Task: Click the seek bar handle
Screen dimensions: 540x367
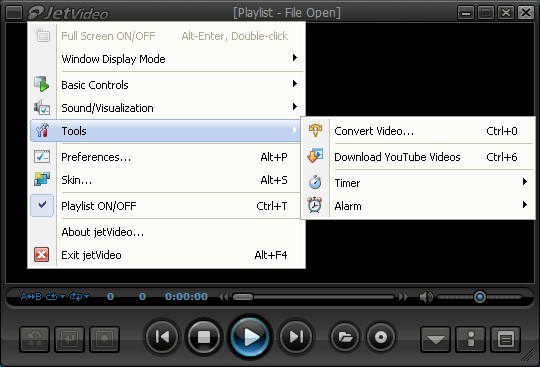Action: 243,297
